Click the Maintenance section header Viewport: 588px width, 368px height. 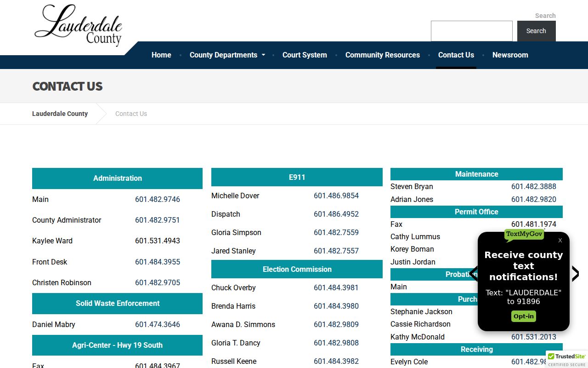[476, 174]
